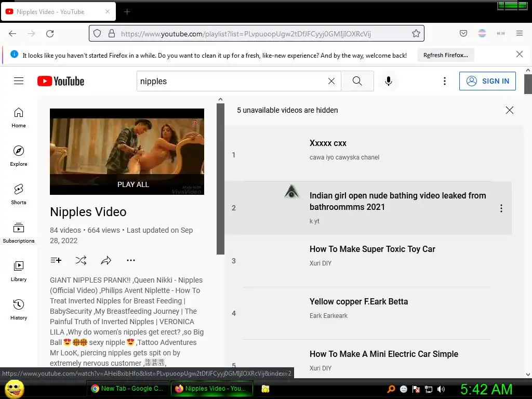This screenshot has width=532, height=399.
Task: Open cawa iyo cawyska chanel channel
Action: pos(344,157)
